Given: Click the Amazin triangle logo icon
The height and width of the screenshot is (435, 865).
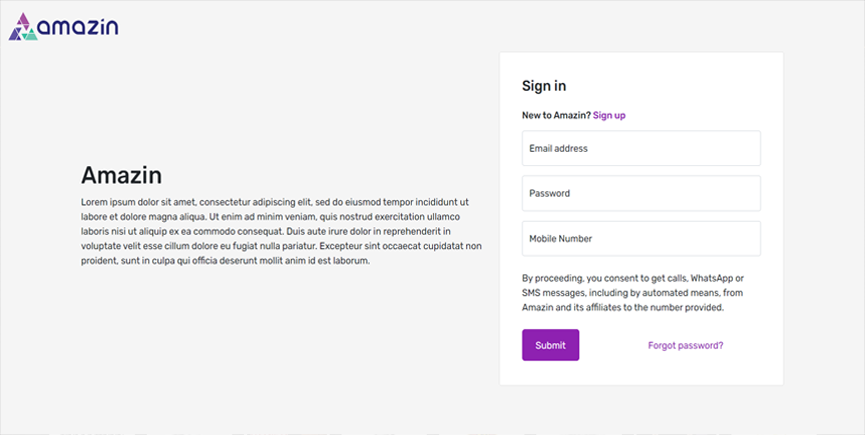Looking at the screenshot, I should 23,28.
